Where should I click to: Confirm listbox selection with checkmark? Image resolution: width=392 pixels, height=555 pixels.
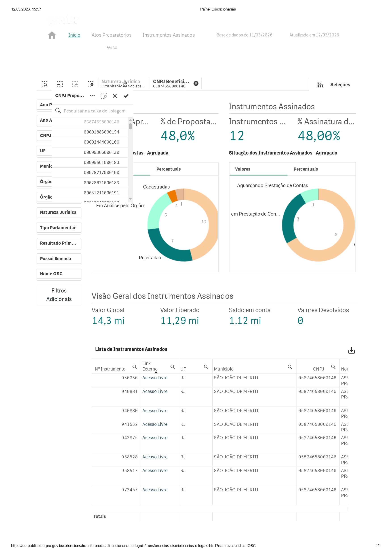tap(126, 96)
